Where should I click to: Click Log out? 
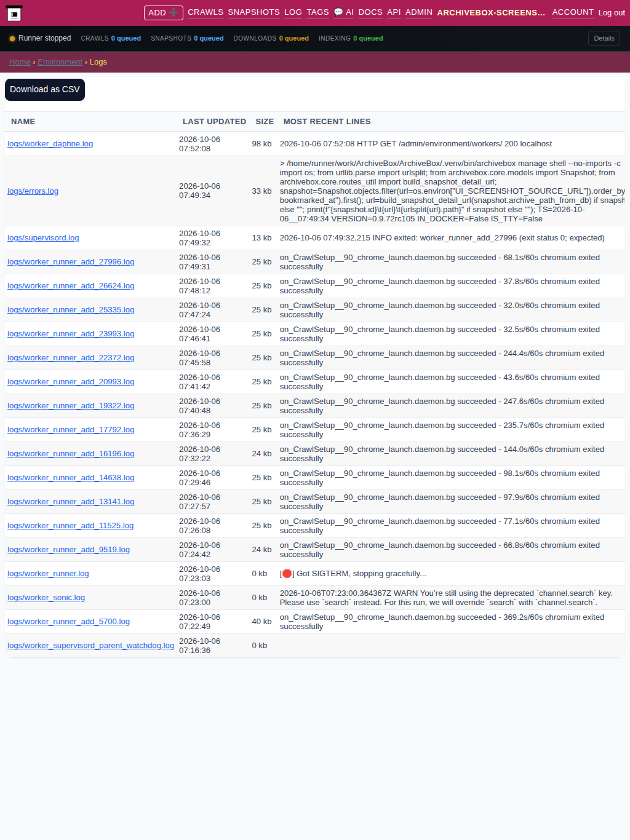point(612,13)
